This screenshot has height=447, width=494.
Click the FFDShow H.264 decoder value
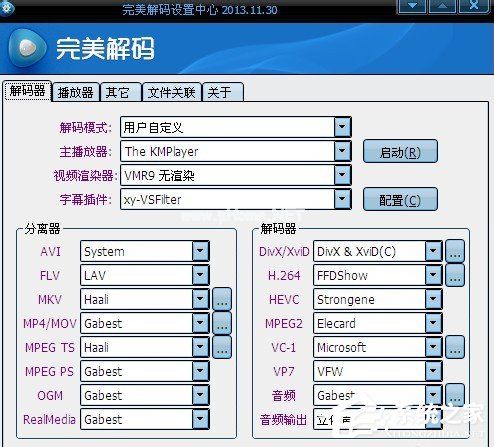pos(342,275)
